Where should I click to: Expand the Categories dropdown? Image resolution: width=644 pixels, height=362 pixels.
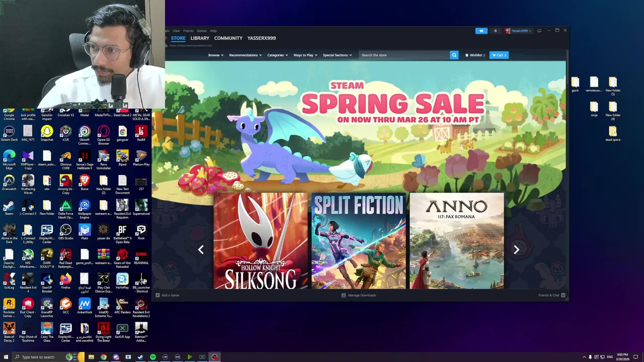(x=277, y=55)
